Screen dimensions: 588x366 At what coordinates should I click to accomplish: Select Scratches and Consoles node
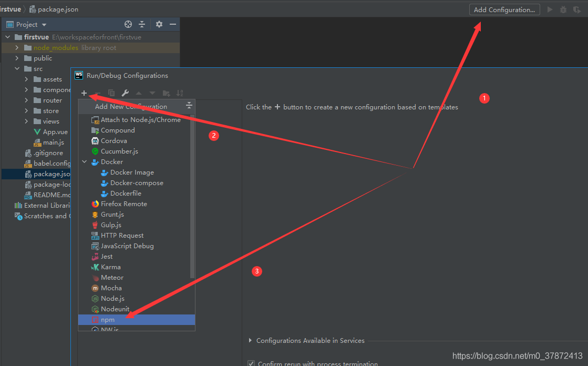[x=42, y=216]
